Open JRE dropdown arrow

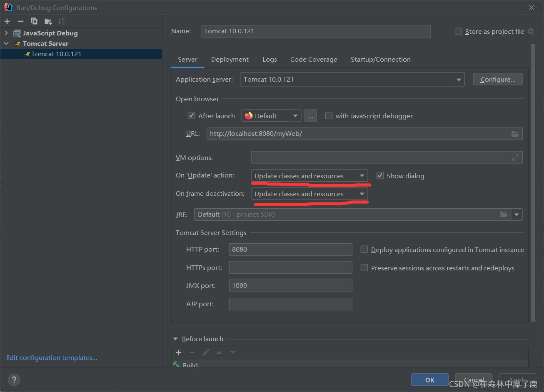coord(517,215)
